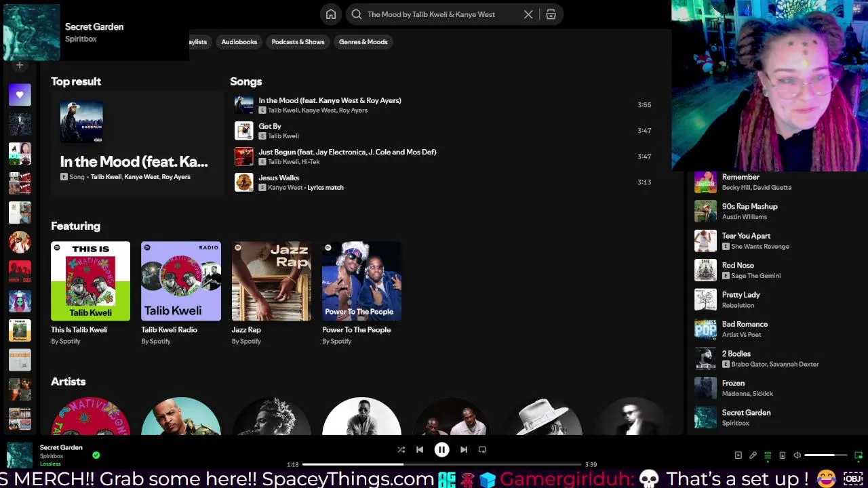Open Talib Kweli link in top result
Viewport: 868px width, 488px height.
106,177
